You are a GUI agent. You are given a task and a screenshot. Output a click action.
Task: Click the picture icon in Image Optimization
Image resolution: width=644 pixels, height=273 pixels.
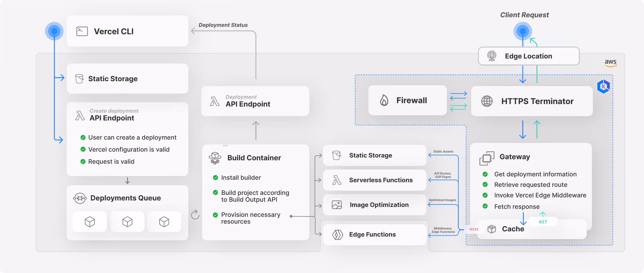tap(337, 205)
